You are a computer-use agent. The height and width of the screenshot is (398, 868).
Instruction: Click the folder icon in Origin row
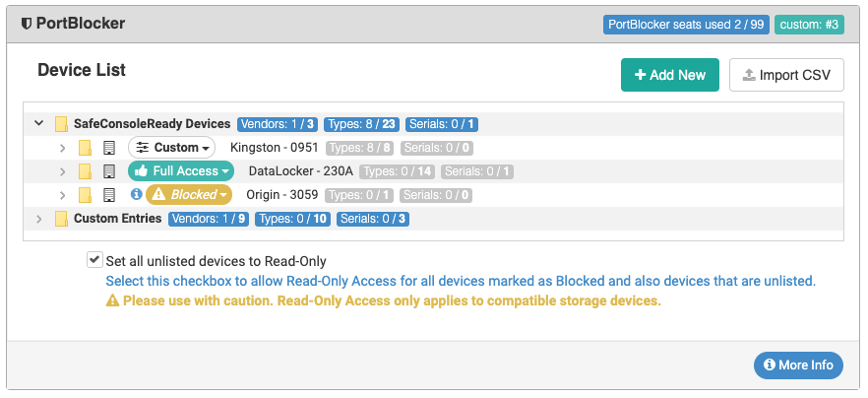point(85,195)
